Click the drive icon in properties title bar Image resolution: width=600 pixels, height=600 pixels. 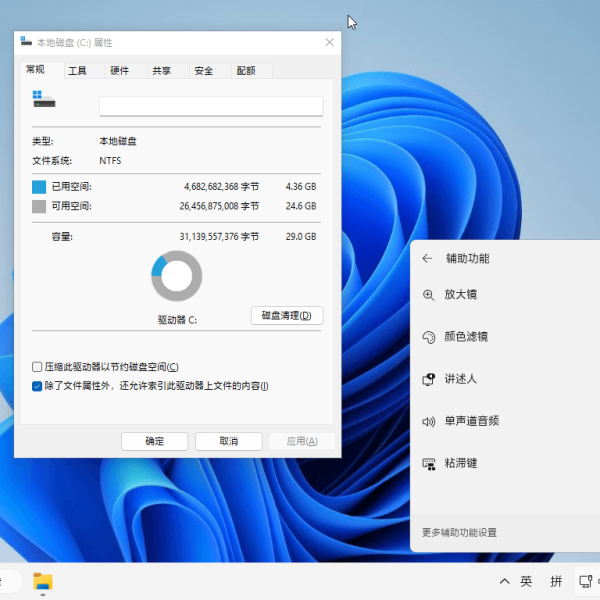point(26,41)
